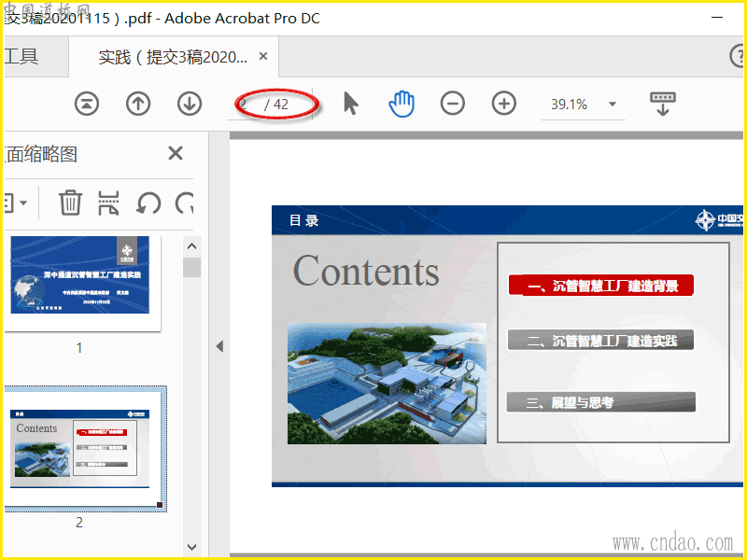Zoom in with plus icon
Viewport: 747px width, 560px height.
[504, 104]
